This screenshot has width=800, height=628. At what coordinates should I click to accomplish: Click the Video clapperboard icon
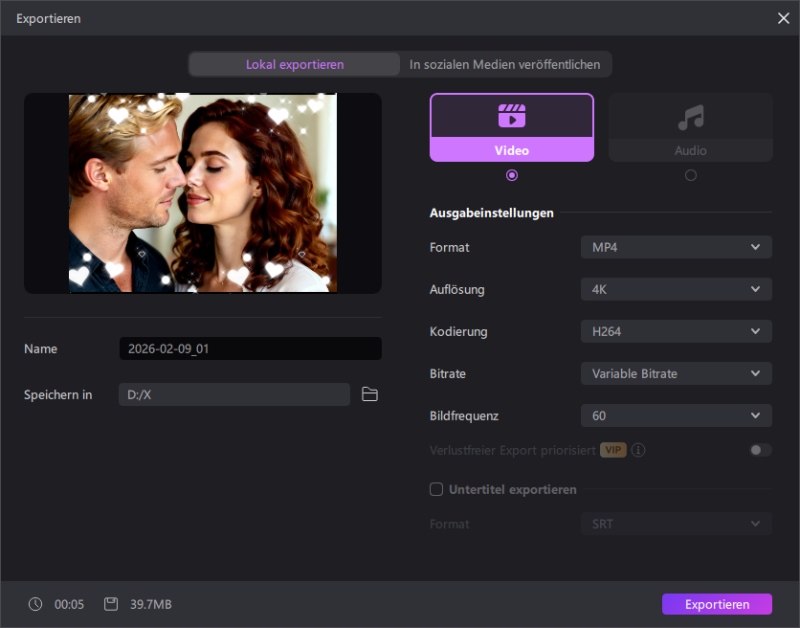(511, 116)
